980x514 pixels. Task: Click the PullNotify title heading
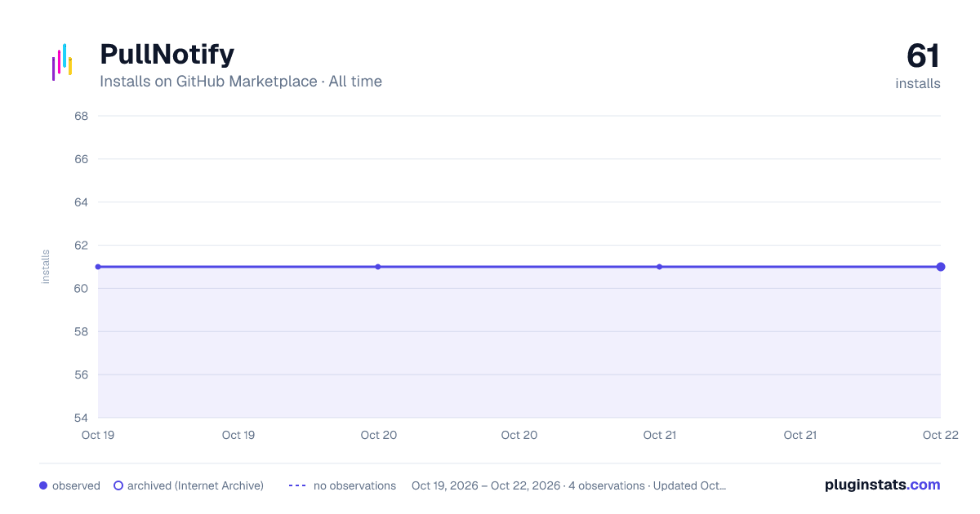tap(167, 54)
